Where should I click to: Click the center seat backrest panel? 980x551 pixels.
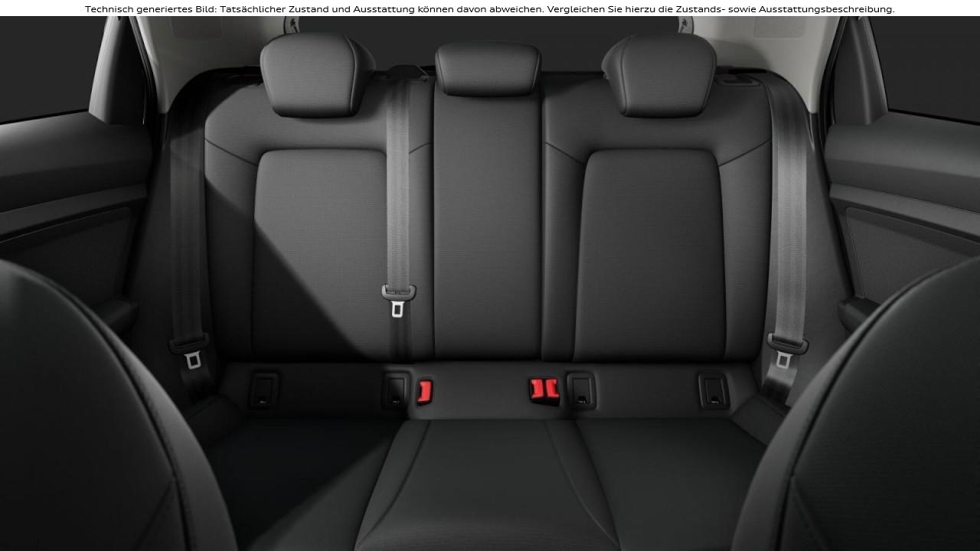pyautogui.click(x=488, y=230)
